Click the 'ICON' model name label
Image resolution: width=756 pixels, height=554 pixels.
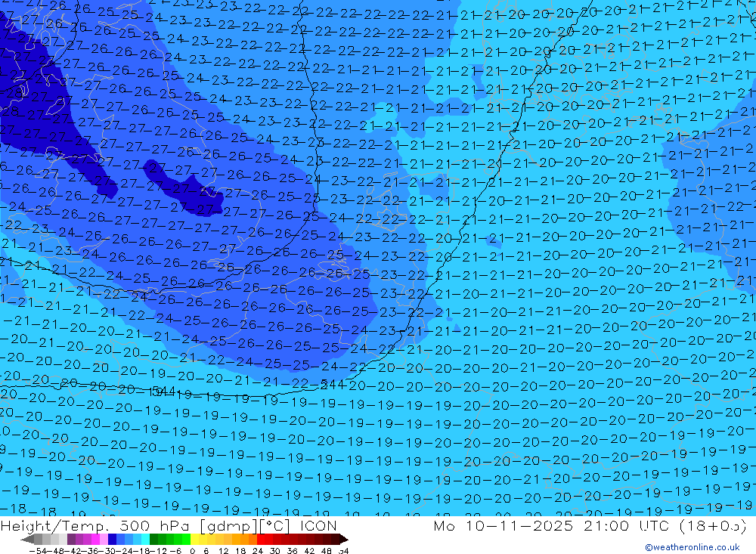pos(318,525)
